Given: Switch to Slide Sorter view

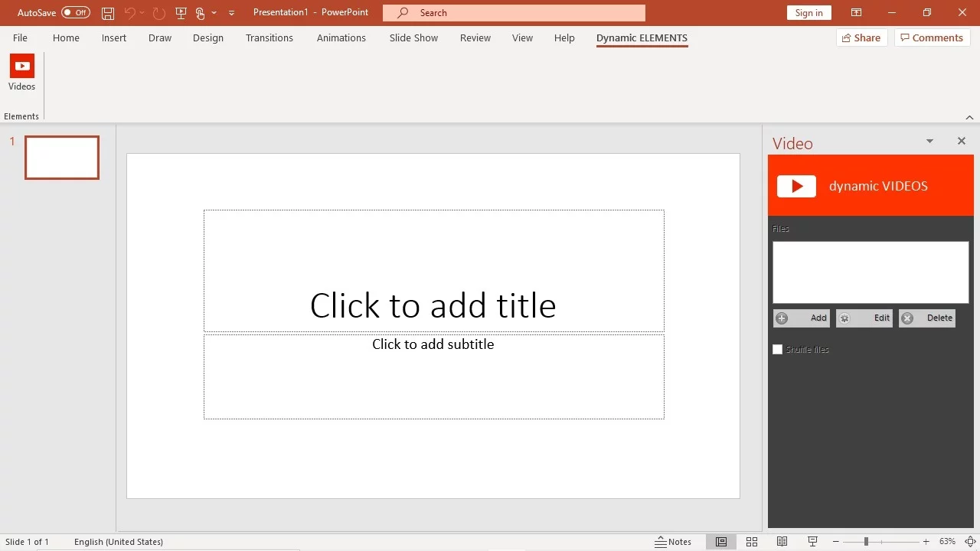Looking at the screenshot, I should (752, 542).
